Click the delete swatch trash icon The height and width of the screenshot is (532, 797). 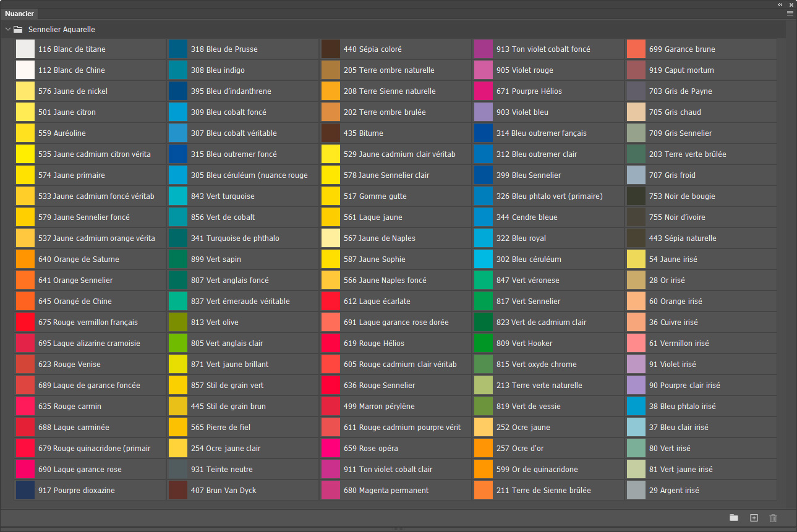(773, 518)
